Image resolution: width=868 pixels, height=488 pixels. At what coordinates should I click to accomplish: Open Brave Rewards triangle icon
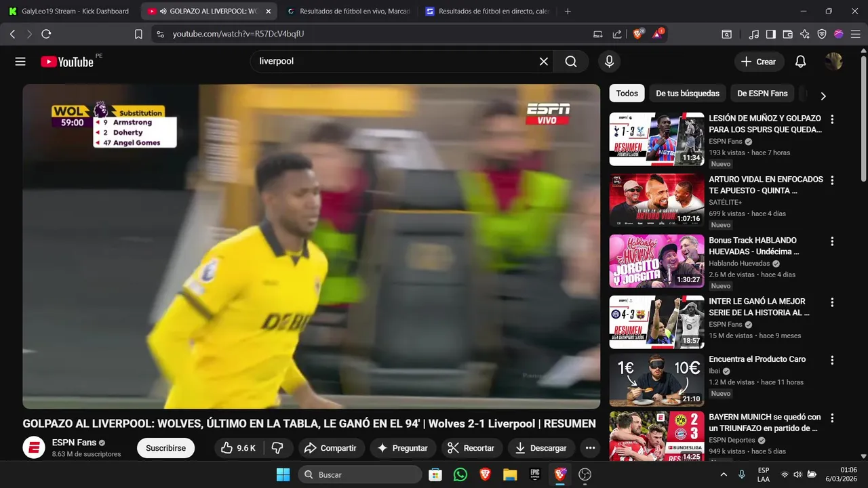pyautogui.click(x=658, y=34)
